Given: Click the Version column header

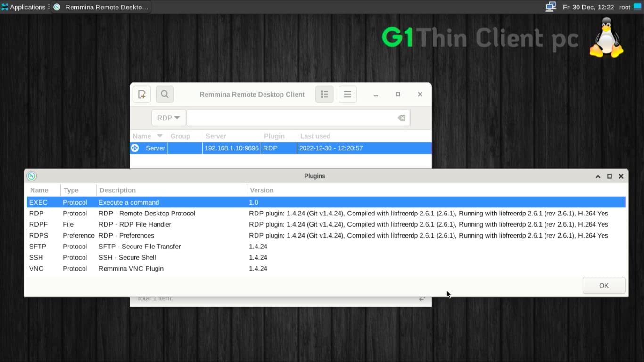Looking at the screenshot, I should point(261,190).
